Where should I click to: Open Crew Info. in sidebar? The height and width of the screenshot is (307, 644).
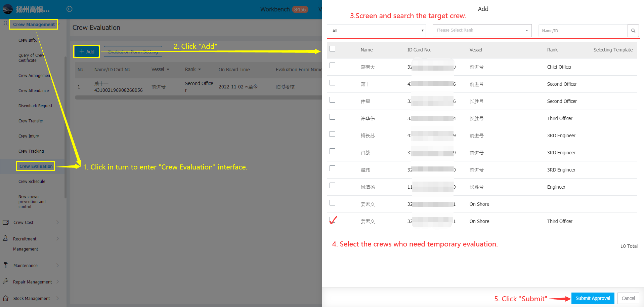pyautogui.click(x=28, y=40)
